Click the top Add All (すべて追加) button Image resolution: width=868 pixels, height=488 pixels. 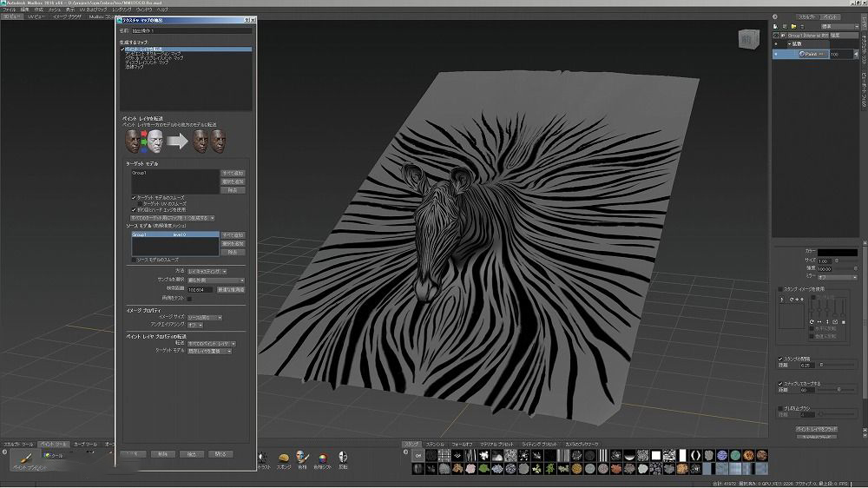click(x=233, y=173)
